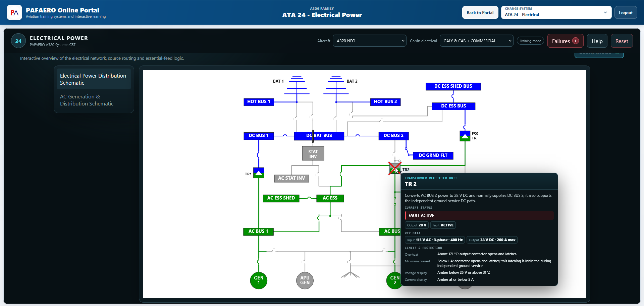Click the ATA 24 chapter badge
The height and width of the screenshot is (306, 644).
18,41
